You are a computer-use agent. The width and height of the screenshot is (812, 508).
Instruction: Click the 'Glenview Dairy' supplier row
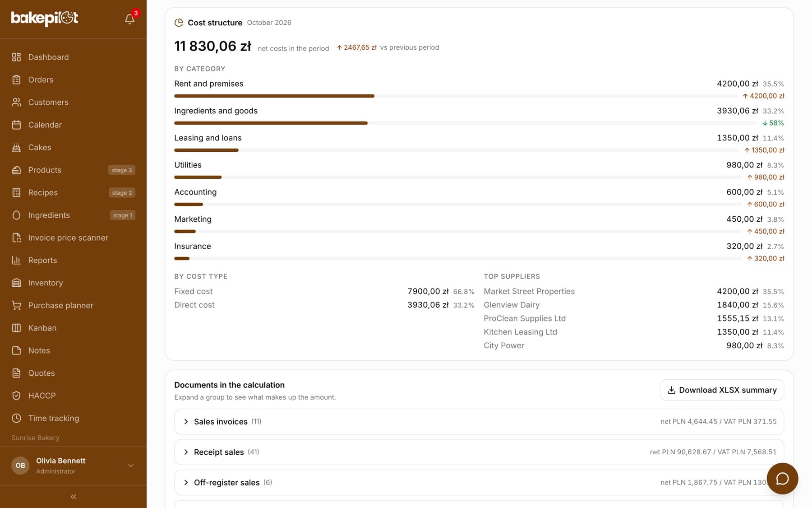(634, 305)
